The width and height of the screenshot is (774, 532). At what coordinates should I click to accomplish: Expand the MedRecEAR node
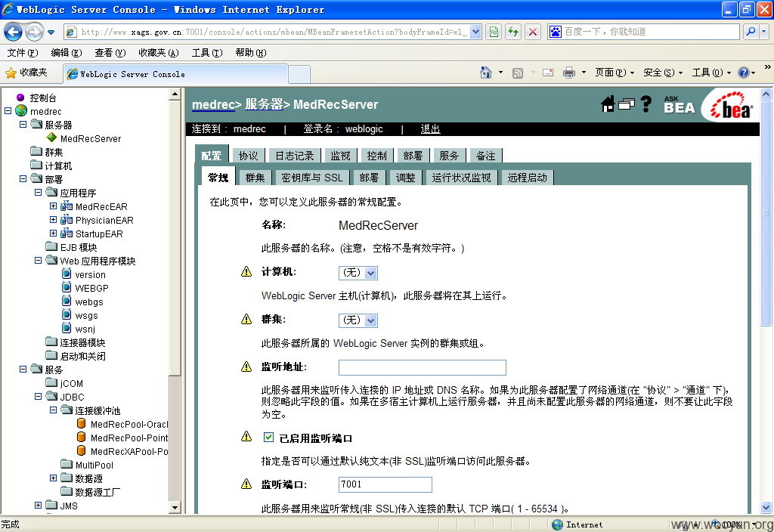point(54,206)
